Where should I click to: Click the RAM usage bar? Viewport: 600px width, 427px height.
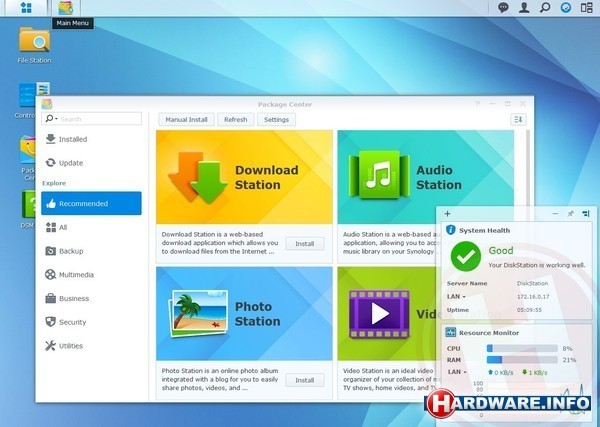[522, 360]
